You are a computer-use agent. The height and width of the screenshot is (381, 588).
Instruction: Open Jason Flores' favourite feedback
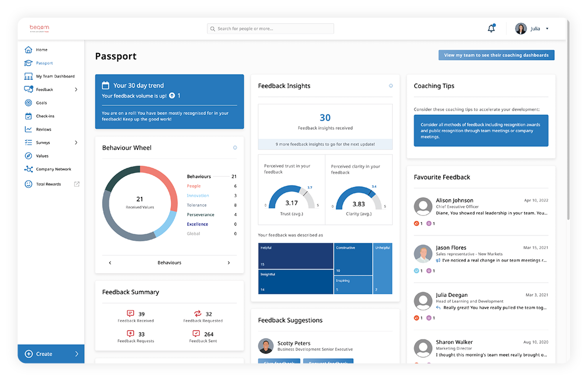pos(481,259)
